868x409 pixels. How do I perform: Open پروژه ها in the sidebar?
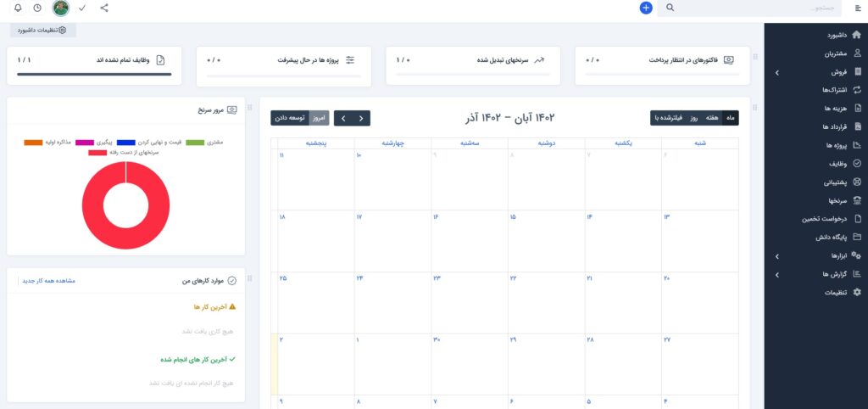[x=835, y=145]
